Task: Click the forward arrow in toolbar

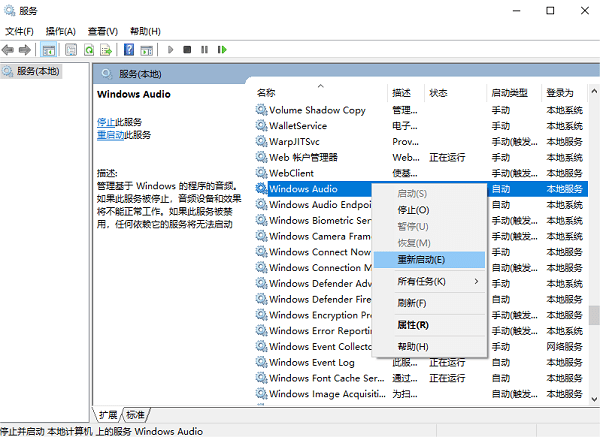Action: click(24, 49)
